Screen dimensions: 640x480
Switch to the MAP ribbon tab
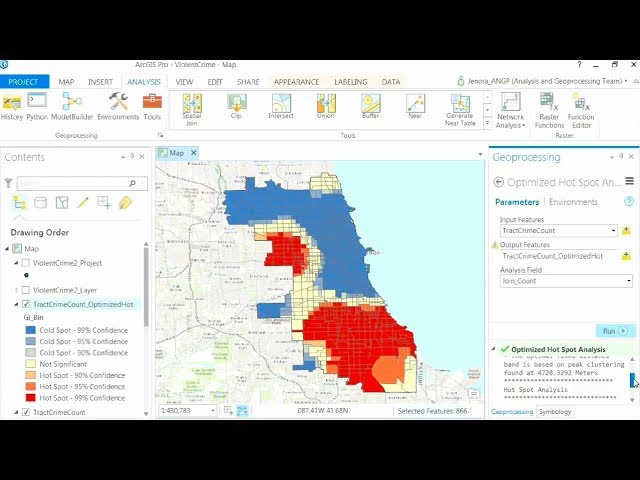point(66,82)
